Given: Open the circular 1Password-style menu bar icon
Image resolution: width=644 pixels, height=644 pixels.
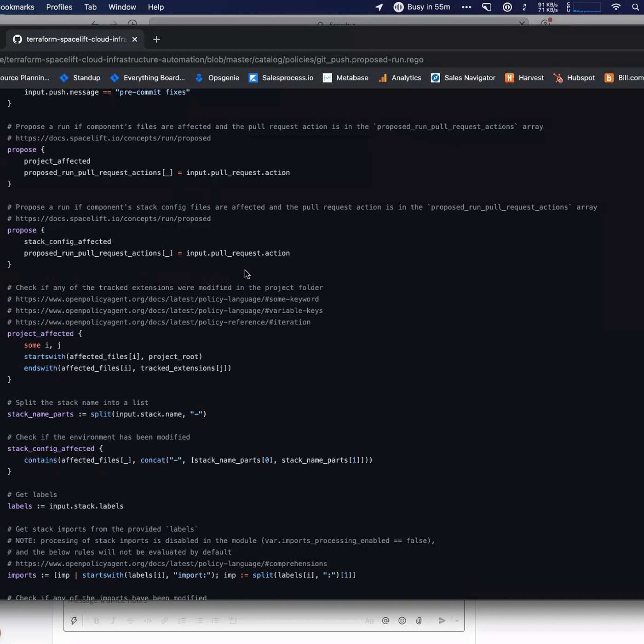Looking at the screenshot, I should tap(507, 7).
